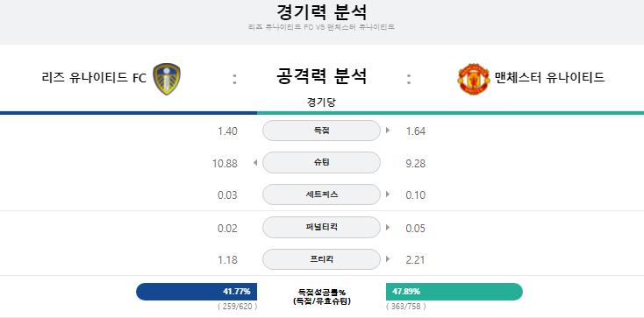
Task: Click the arrow right of the 페널티킥 pill
Action: [388, 228]
